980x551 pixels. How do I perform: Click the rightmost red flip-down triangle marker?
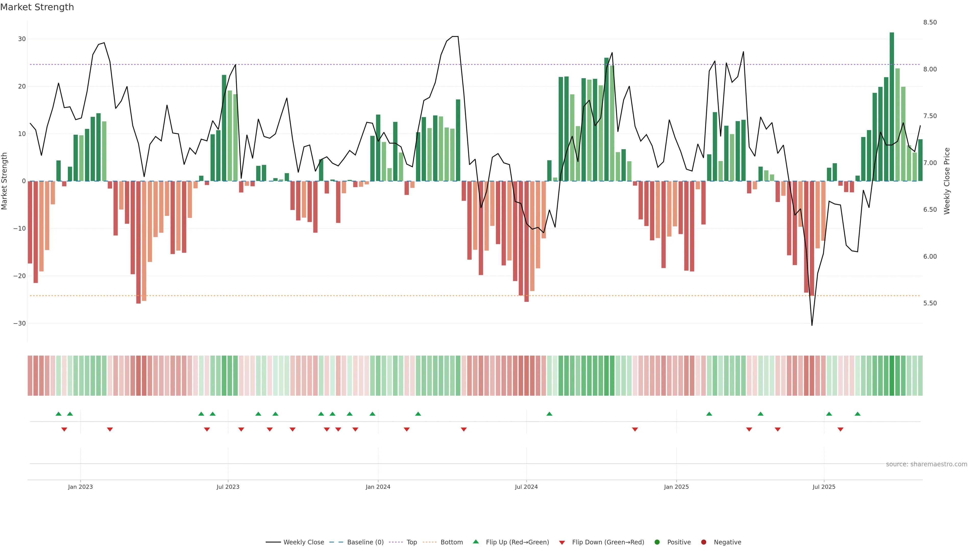[840, 429]
